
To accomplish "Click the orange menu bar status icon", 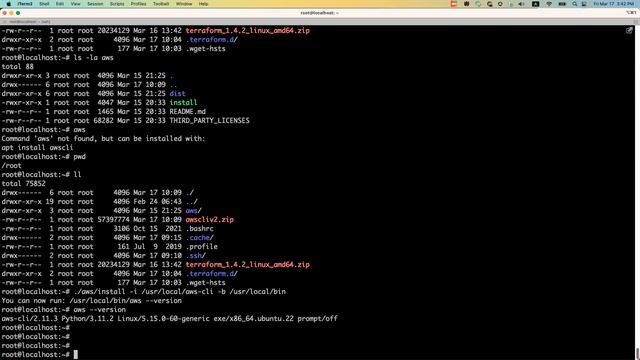I will tap(453, 4).
